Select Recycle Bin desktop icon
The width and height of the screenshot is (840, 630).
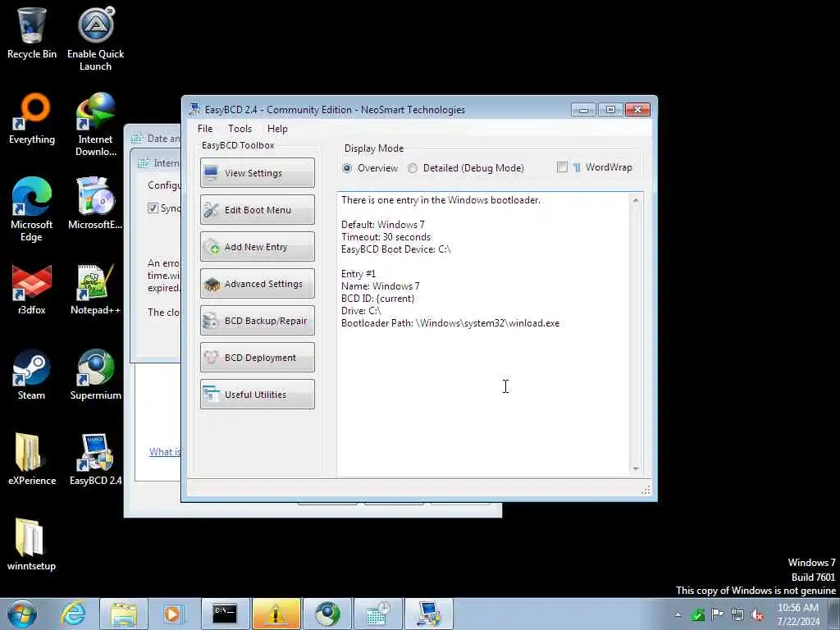(32, 33)
